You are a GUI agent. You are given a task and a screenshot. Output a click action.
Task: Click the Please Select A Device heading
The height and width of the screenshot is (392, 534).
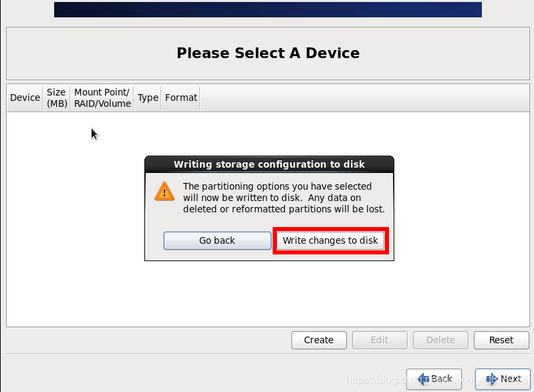[268, 53]
